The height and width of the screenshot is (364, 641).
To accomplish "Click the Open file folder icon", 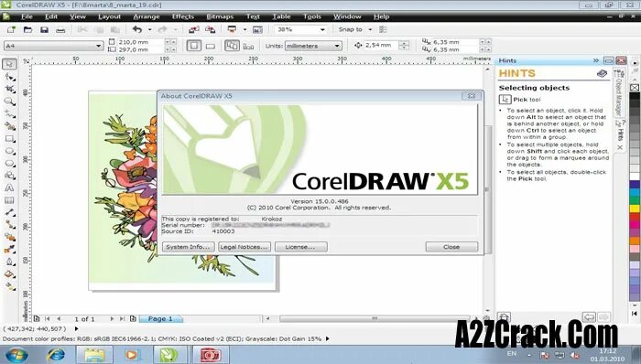I will 27,30.
